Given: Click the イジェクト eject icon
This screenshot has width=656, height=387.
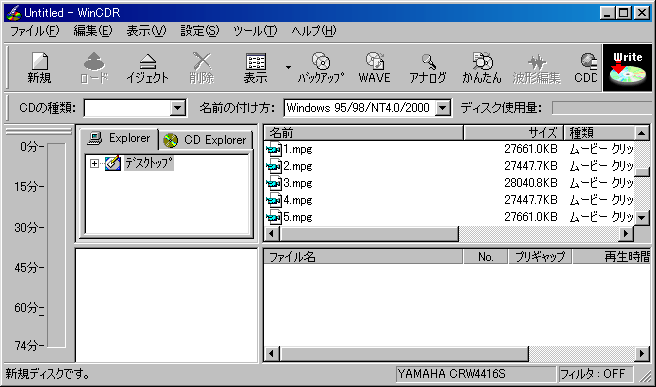Looking at the screenshot, I should pyautogui.click(x=147, y=68).
